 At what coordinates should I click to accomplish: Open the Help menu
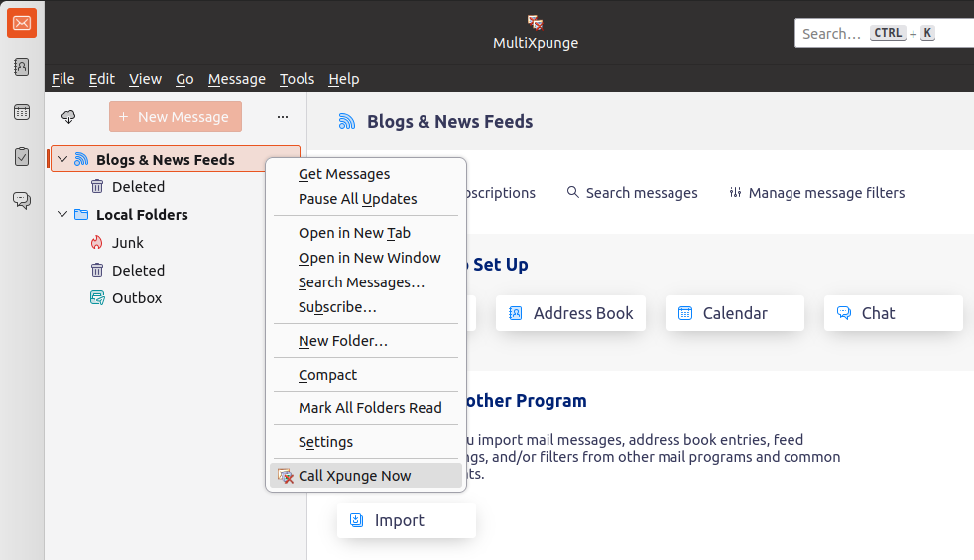click(x=344, y=79)
